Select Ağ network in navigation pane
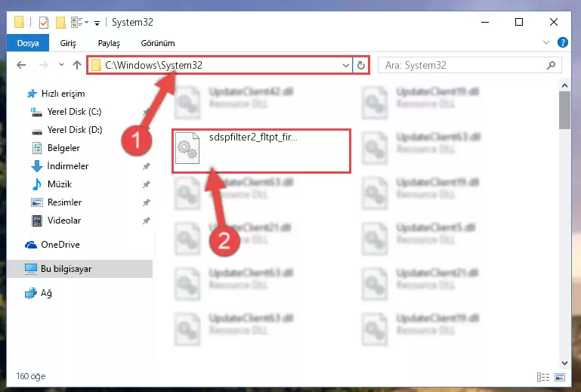The image size is (581, 392). point(45,293)
